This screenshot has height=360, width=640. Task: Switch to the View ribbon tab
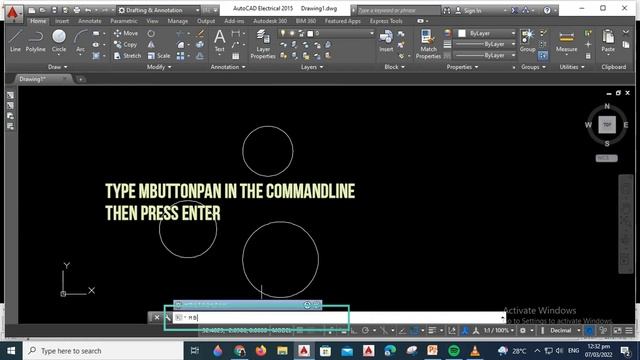coord(152,21)
